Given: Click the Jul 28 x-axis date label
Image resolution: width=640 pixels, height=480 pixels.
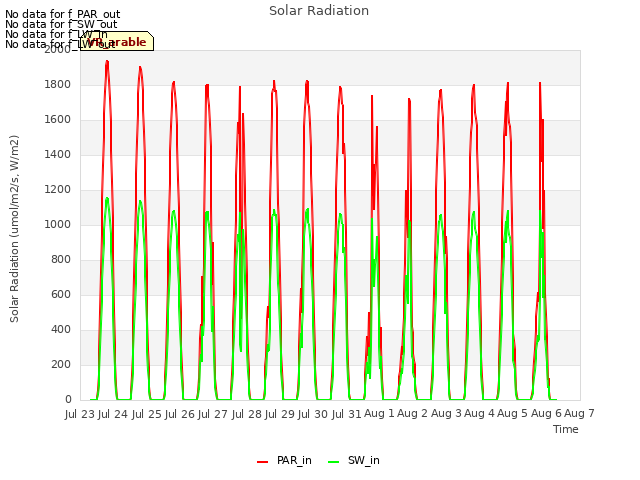Looking at the screenshot, I should (246, 414).
